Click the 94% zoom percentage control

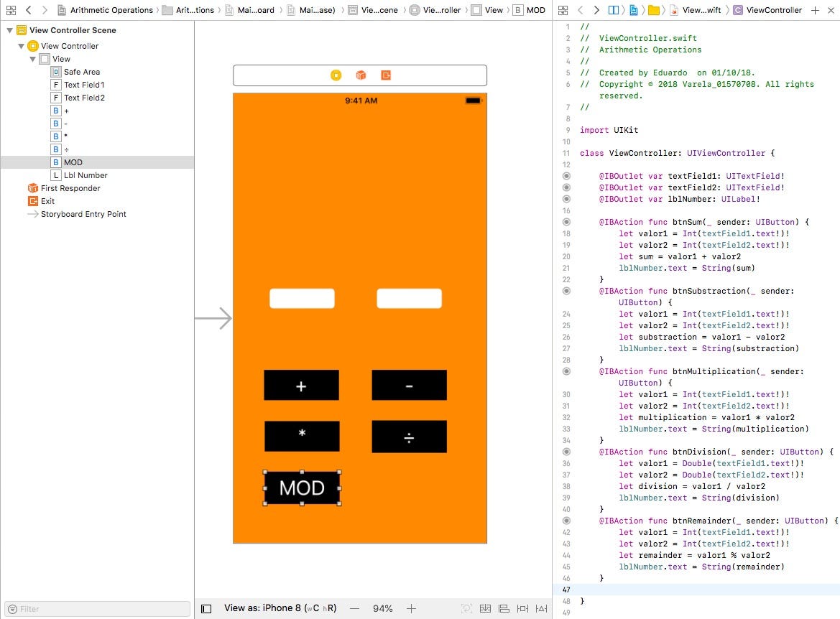[382, 608]
